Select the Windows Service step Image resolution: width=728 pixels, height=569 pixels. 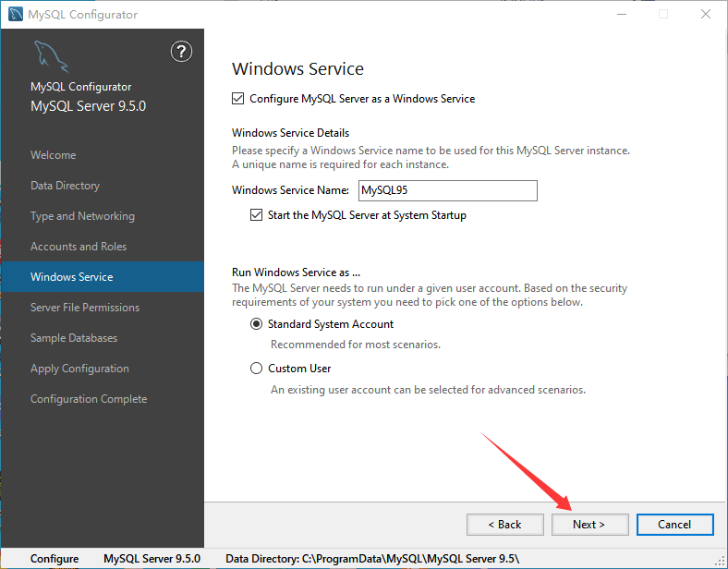[x=72, y=277]
